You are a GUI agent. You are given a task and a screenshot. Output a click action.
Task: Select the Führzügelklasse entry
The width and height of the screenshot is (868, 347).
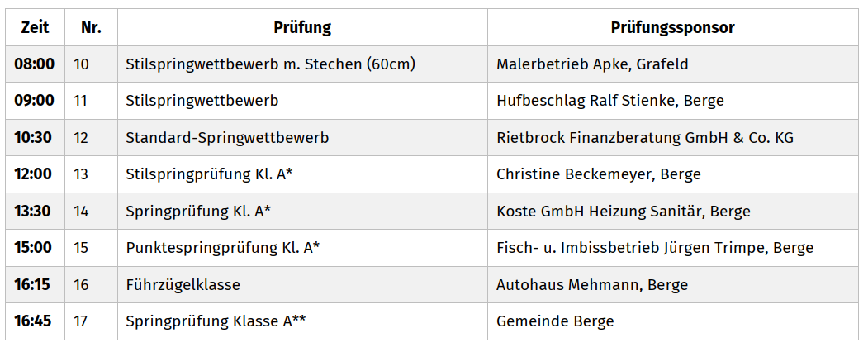(183, 284)
